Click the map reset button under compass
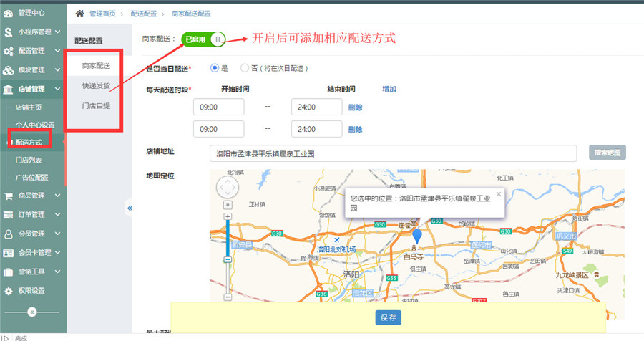644x341 pixels. pos(228,205)
